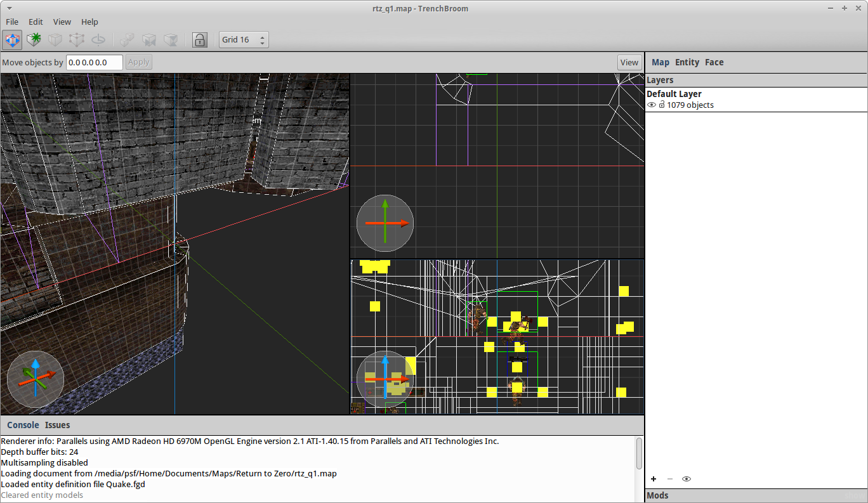
Task: Select the move objects tool
Action: click(12, 40)
